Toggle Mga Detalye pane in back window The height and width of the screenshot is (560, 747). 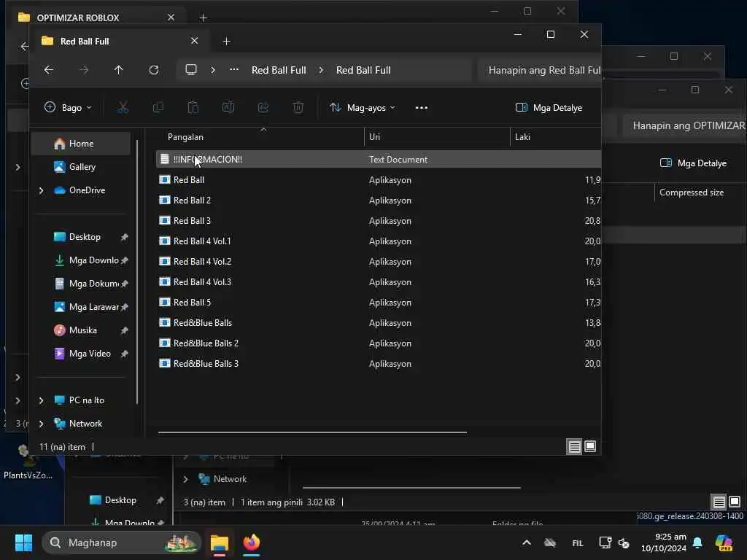[x=693, y=163]
